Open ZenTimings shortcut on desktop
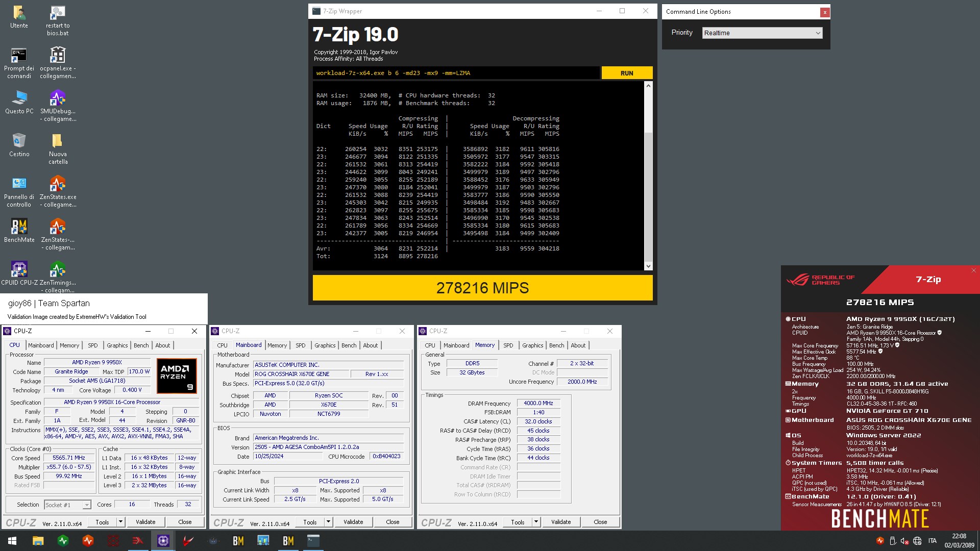 58,277
